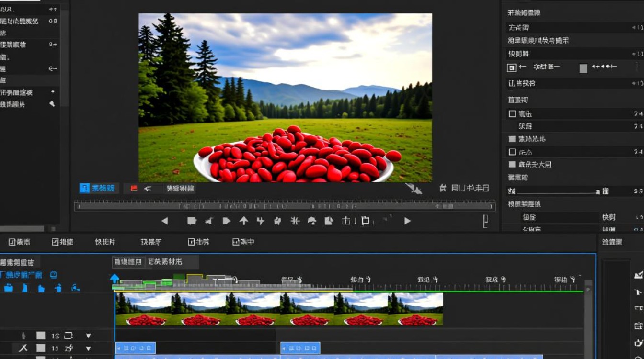Click the chart icon atop the right-edge tool strip
This screenshot has width=644, height=359.
[x=638, y=275]
